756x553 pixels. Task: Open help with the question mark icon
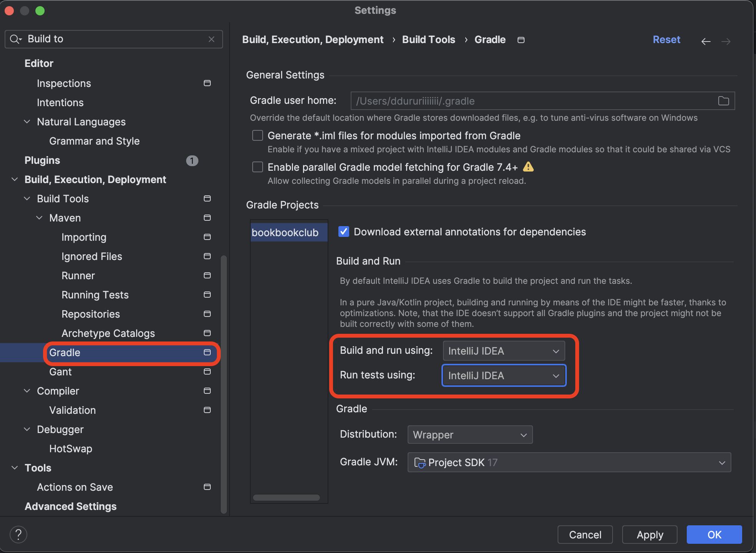[18, 535]
